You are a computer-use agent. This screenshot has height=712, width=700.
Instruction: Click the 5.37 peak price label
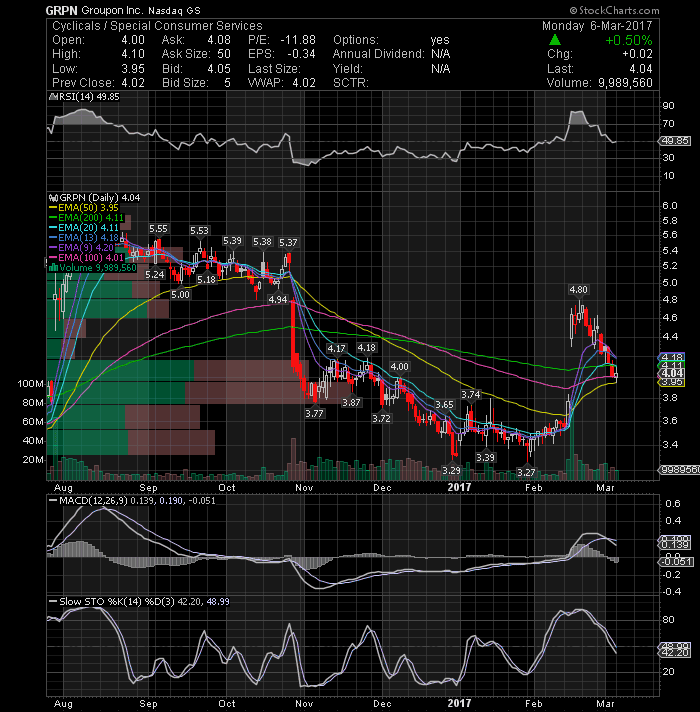click(288, 242)
